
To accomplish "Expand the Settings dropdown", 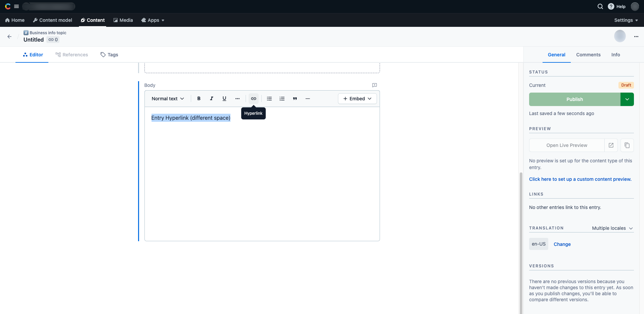I will click(x=626, y=20).
